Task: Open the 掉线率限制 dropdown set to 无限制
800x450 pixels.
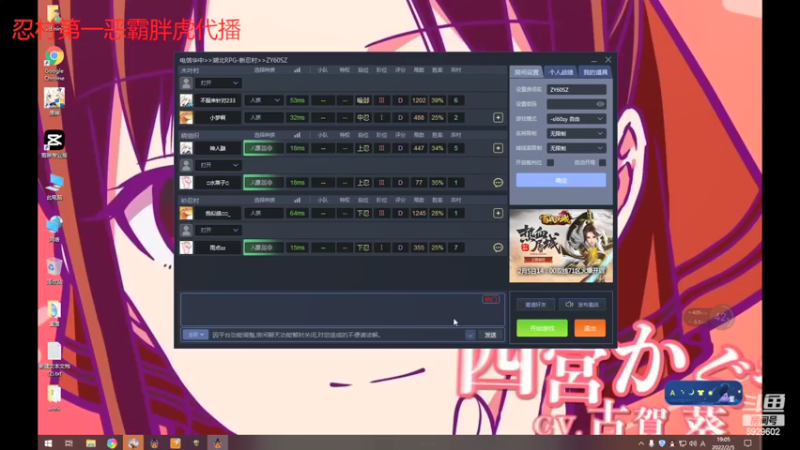Action: click(x=577, y=148)
